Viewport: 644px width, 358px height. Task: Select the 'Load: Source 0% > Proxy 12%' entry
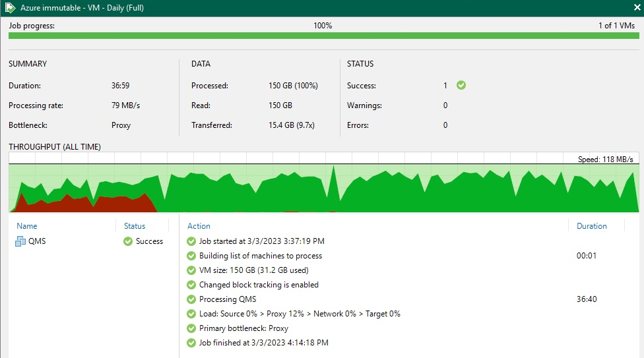click(x=300, y=314)
